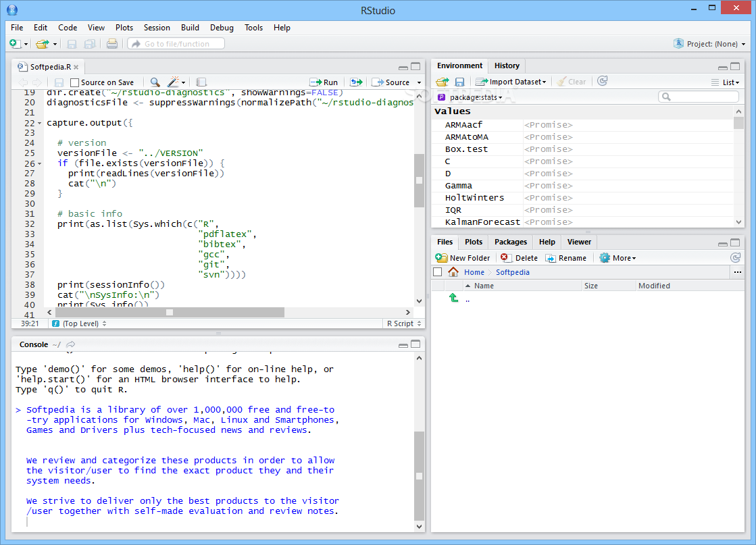Switch to the Viewer tab
The image size is (756, 545).
[579, 242]
